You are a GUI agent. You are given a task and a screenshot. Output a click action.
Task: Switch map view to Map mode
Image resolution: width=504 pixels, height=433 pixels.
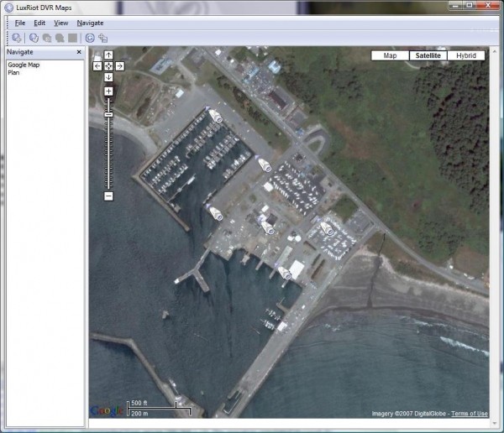(x=390, y=55)
